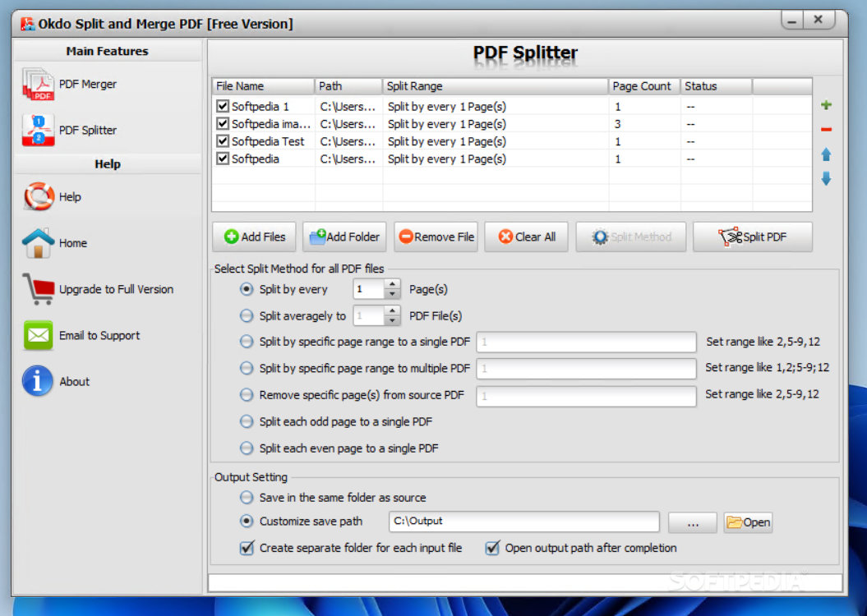This screenshot has width=867, height=616.
Task: Click the Open output folder button
Action: pyautogui.click(x=748, y=522)
